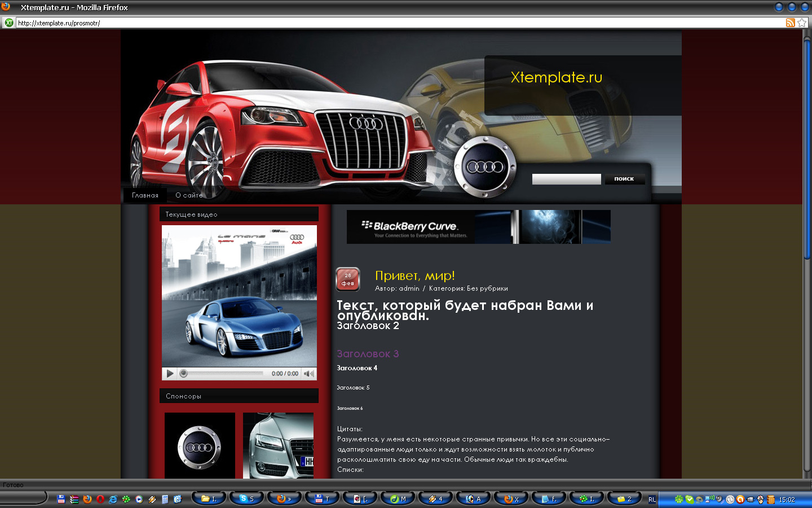Screen dimensions: 812x508
Task: Launch Winamp from quick launch
Action: click(x=152, y=499)
